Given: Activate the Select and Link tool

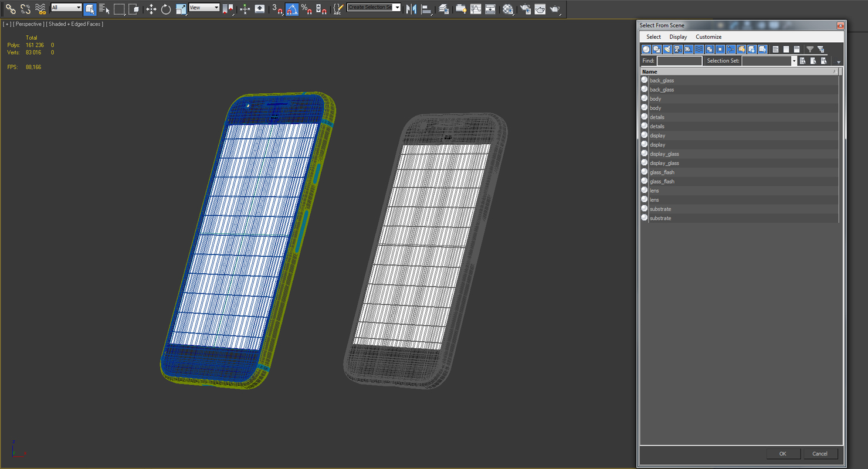Looking at the screenshot, I should click(11, 9).
